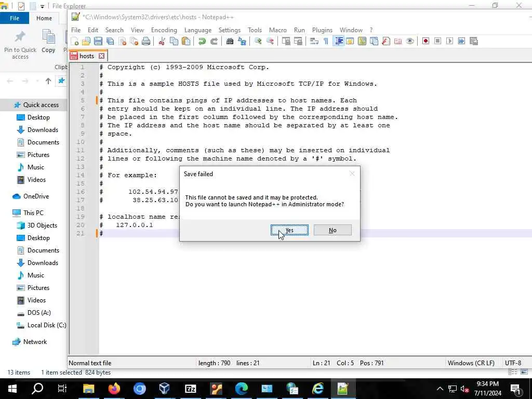Click the Start Recording macro icon
The height and width of the screenshot is (399, 532).
(425, 42)
